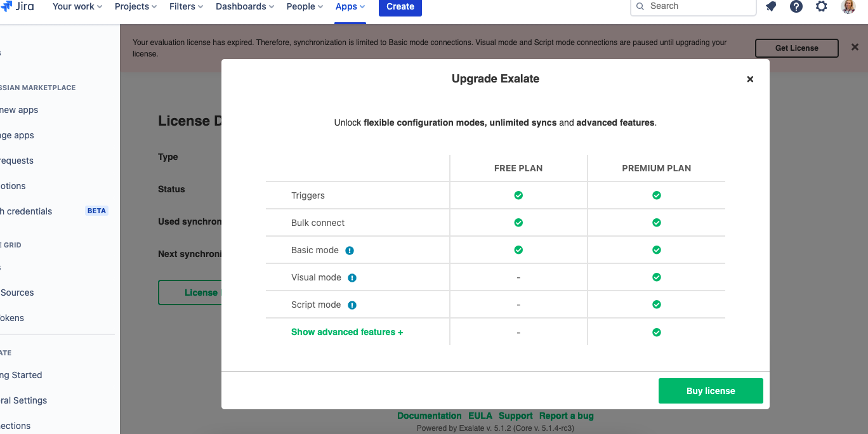Image resolution: width=868 pixels, height=434 pixels.
Task: Click the License button on License Details page
Action: 190,293
